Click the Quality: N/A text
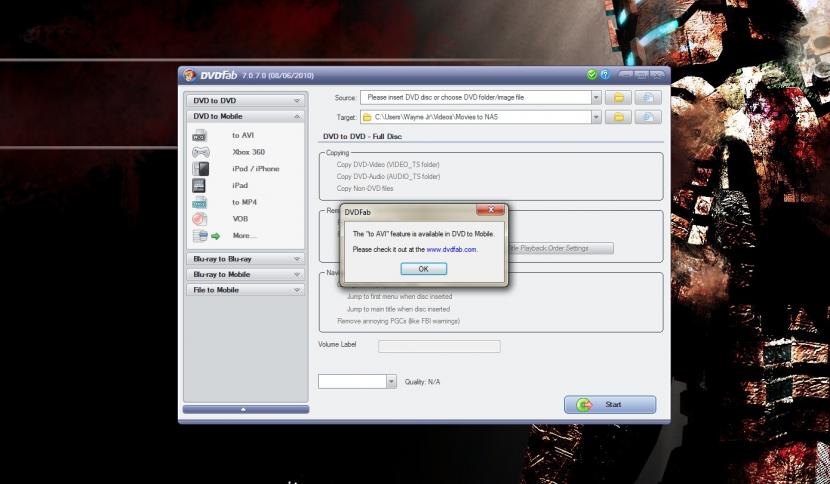Viewport: 830px width, 484px height. (x=422, y=382)
